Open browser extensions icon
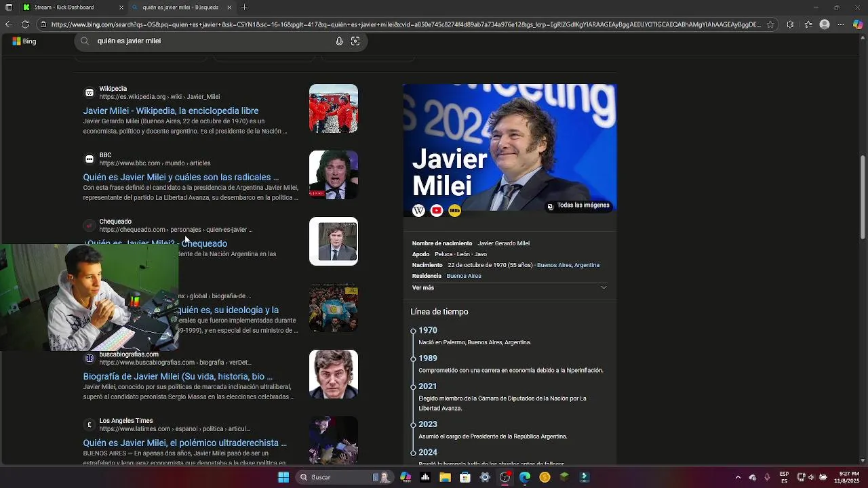868x488 pixels. point(790,24)
